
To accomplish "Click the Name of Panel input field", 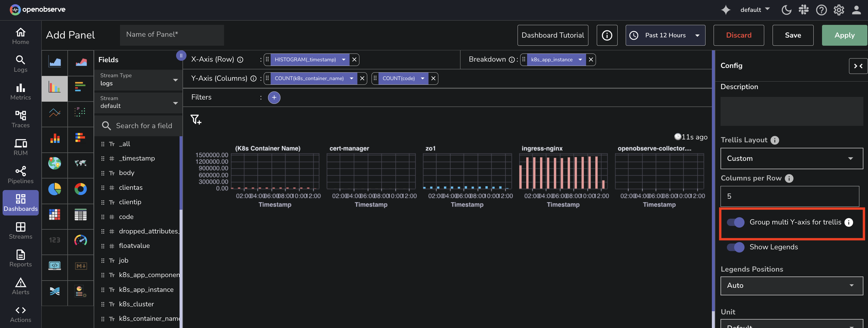I will [172, 35].
